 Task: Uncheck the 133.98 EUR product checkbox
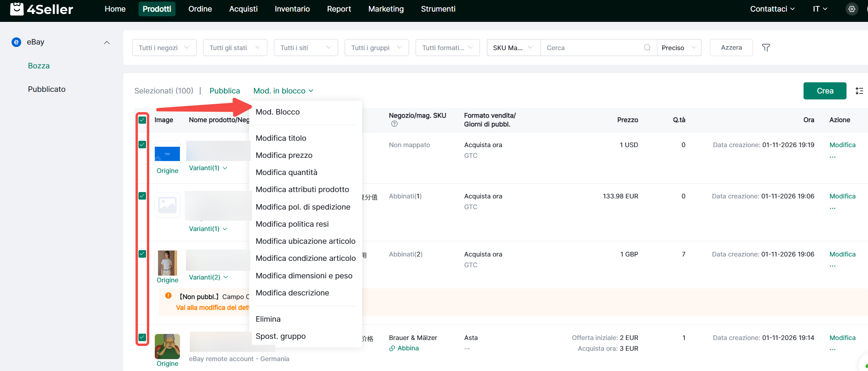point(142,196)
